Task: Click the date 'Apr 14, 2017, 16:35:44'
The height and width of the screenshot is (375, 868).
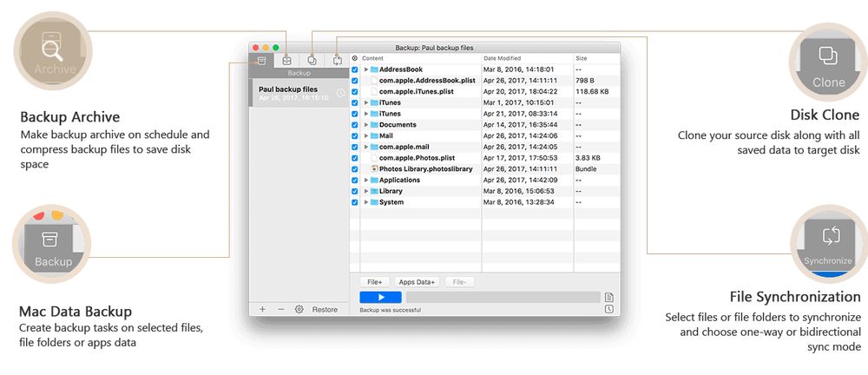Action: [x=520, y=125]
